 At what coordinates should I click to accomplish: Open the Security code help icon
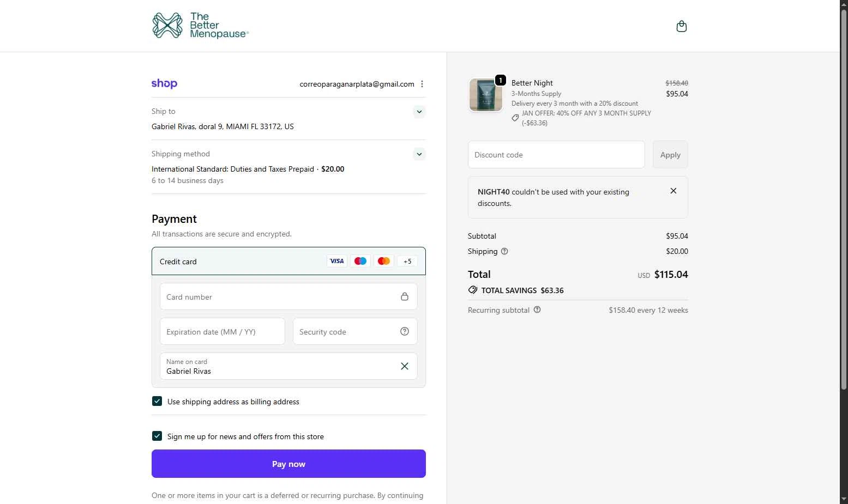[405, 331]
